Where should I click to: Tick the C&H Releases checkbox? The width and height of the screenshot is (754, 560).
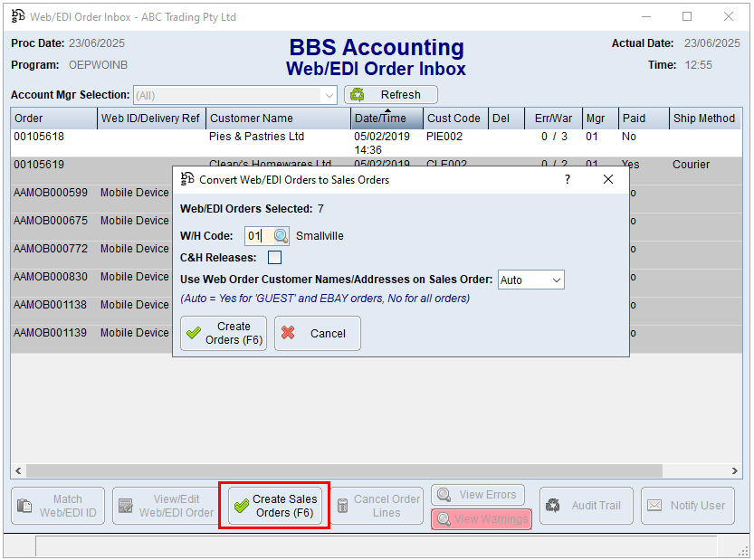coord(274,258)
